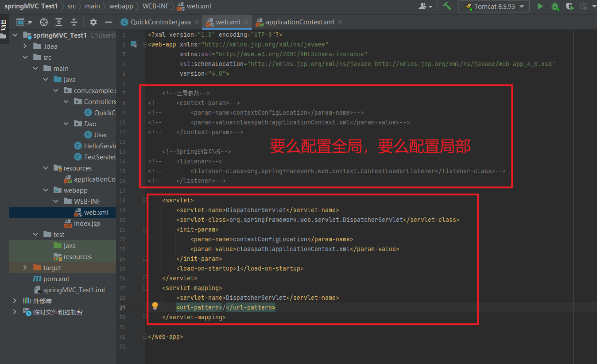Run with Coverage shield icon
Screen dimensions: 597x364
[569, 6]
